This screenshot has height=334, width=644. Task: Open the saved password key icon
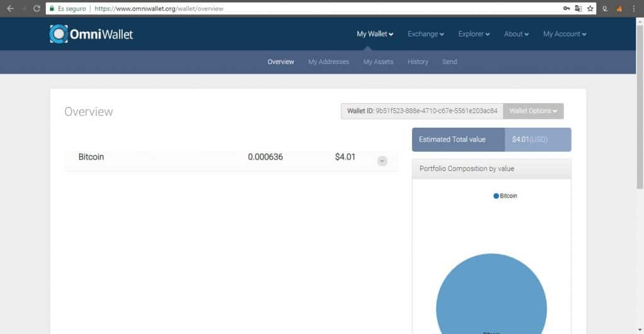567,8
